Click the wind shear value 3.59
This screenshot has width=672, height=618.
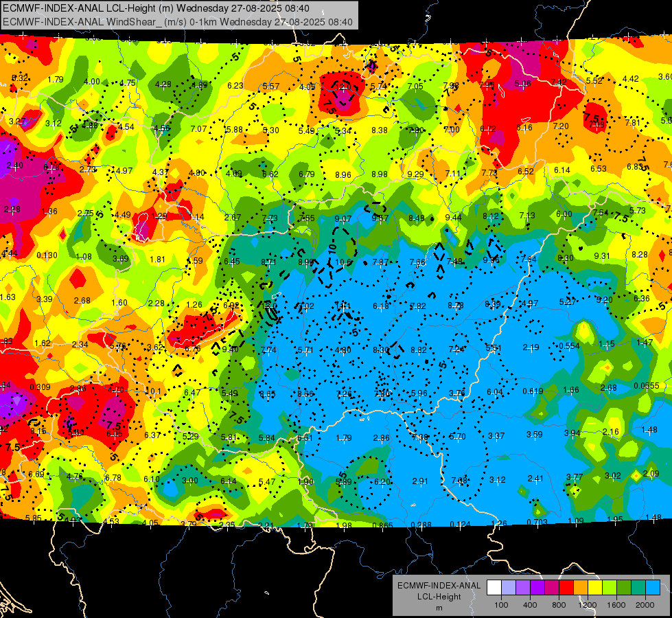point(535,435)
